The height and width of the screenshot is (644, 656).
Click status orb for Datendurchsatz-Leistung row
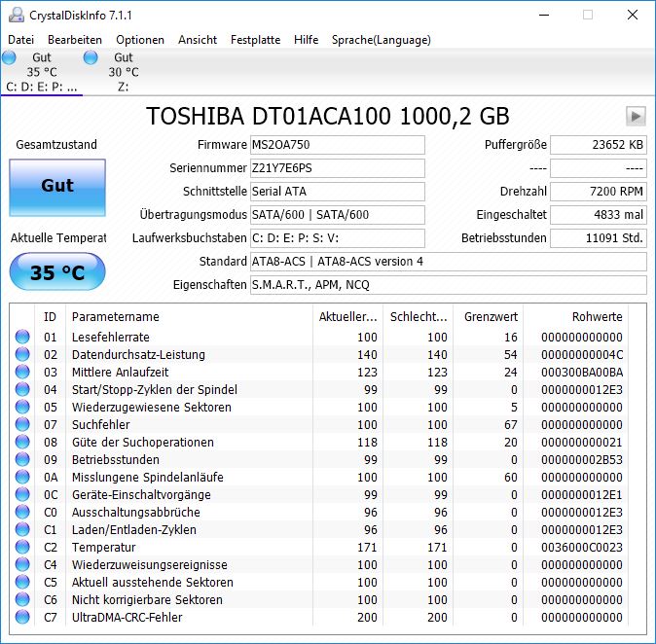[22, 354]
